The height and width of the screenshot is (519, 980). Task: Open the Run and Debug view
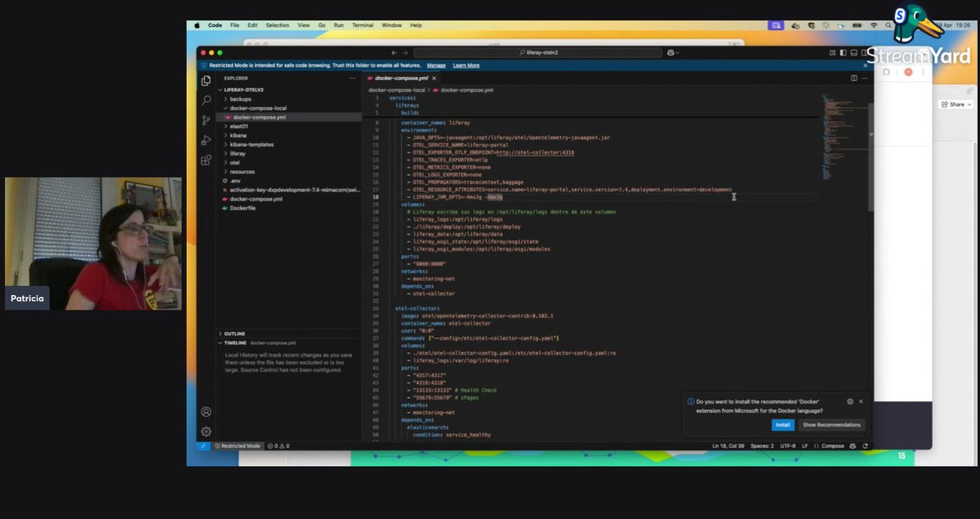(206, 140)
